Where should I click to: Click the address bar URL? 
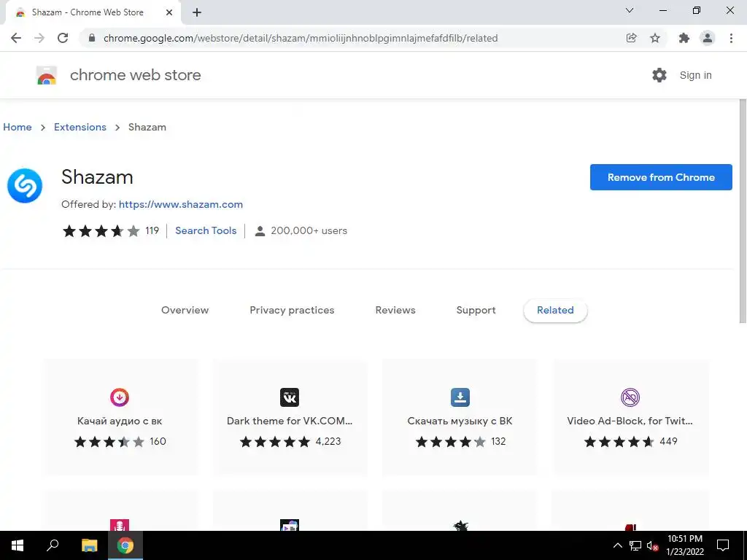click(301, 38)
